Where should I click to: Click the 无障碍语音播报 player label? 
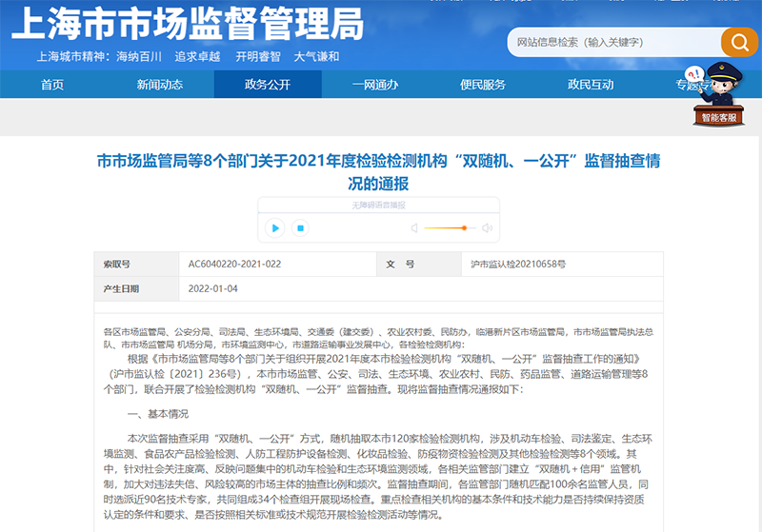[x=378, y=206]
